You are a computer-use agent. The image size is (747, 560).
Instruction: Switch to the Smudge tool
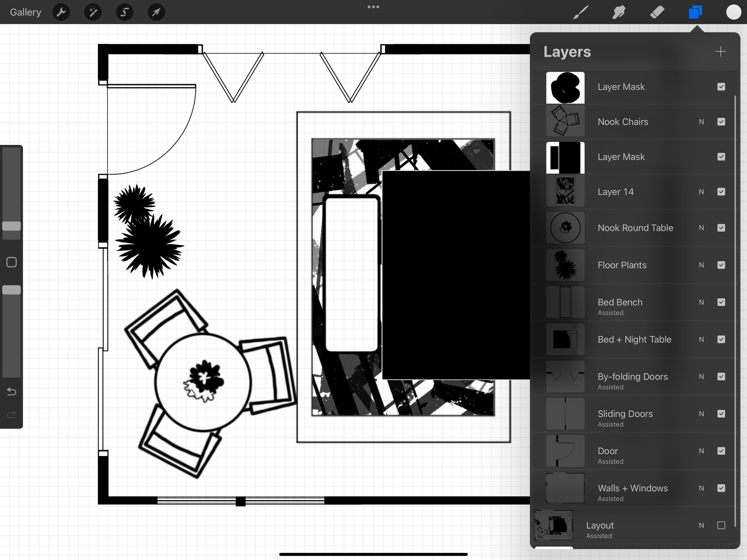(619, 12)
